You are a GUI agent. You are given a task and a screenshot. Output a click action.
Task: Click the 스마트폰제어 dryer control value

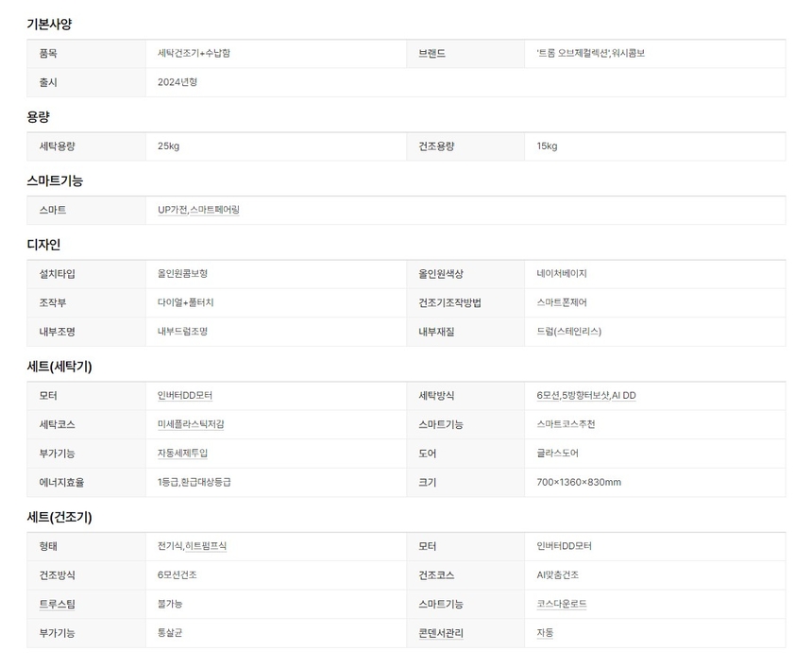pos(562,302)
